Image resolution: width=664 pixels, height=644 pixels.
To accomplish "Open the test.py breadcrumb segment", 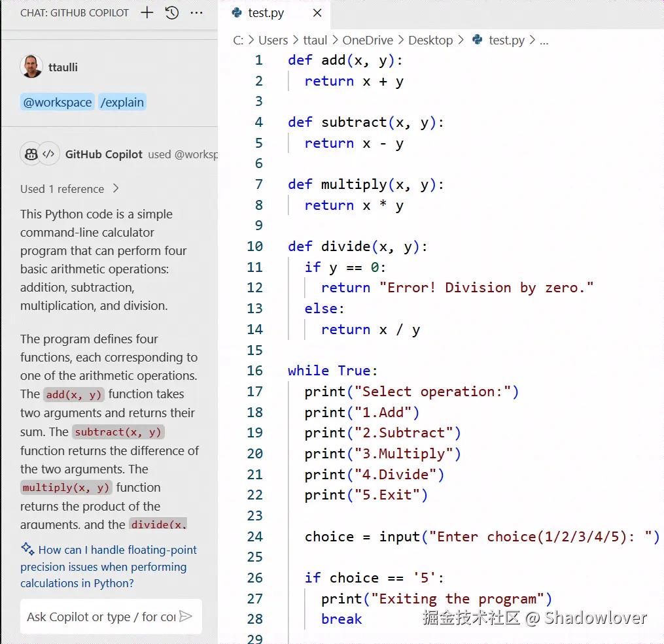I will pyautogui.click(x=506, y=40).
